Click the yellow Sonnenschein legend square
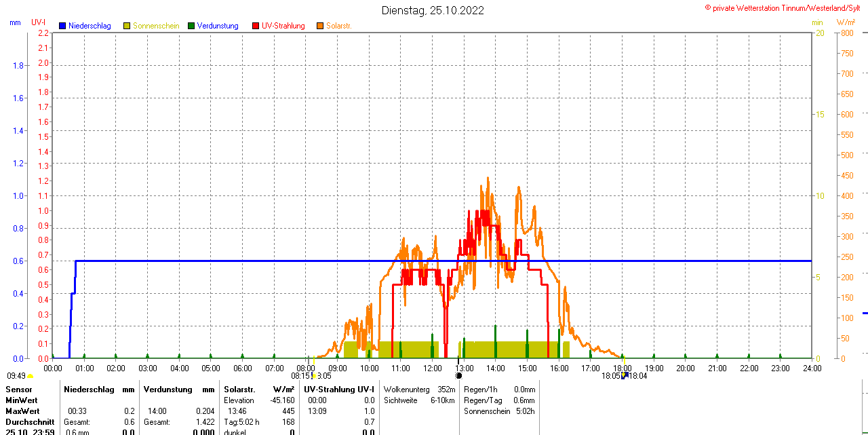Image resolution: width=868 pixels, height=435 pixels. pos(127,26)
